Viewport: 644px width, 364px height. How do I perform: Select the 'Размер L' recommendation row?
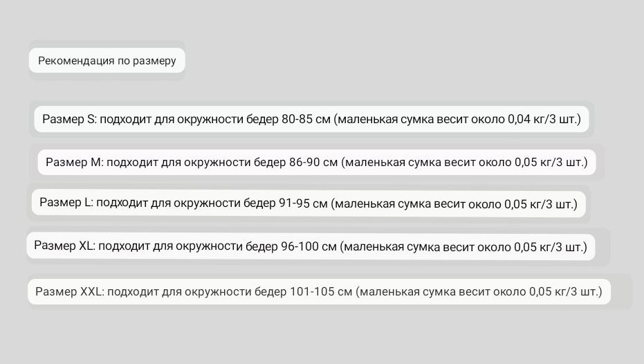309,203
